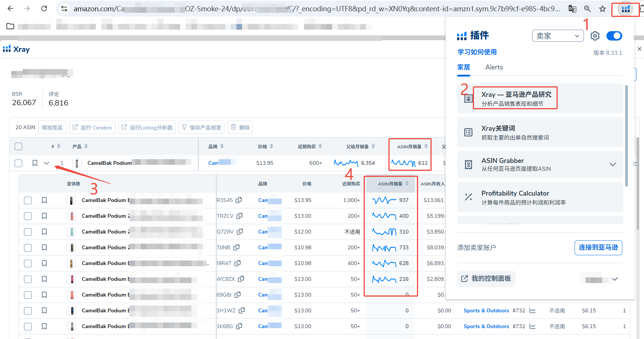Select the 家居 tab in plugin panel
Image resolution: width=644 pixels, height=339 pixels.
[463, 67]
